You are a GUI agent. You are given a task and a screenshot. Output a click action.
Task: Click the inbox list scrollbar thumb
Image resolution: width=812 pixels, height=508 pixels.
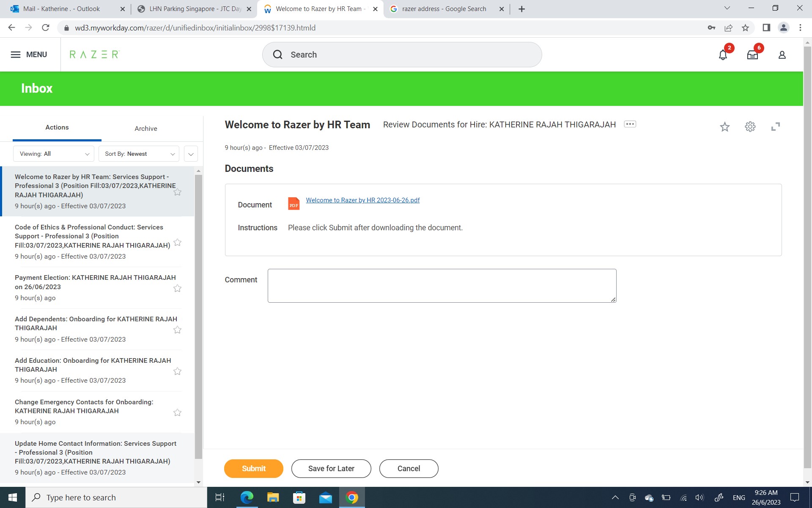(x=198, y=317)
